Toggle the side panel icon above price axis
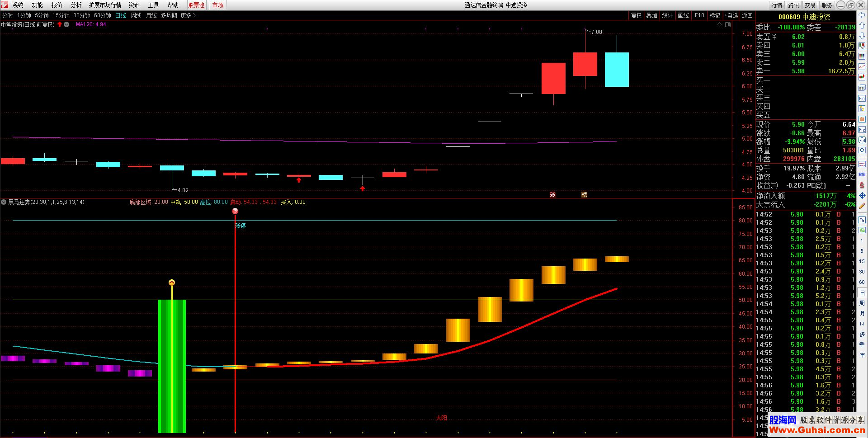Screen dimensions: 868x438 728,25
